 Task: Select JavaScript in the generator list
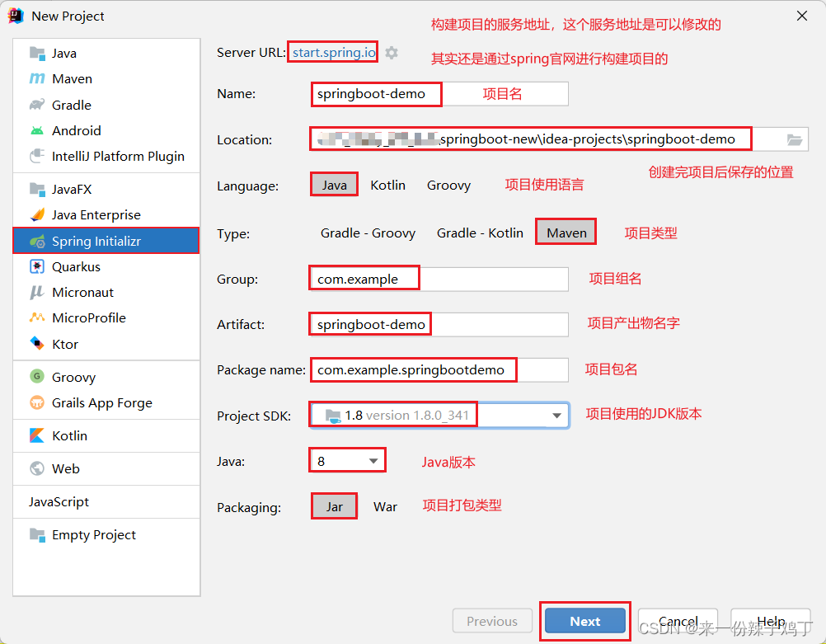coord(106,501)
